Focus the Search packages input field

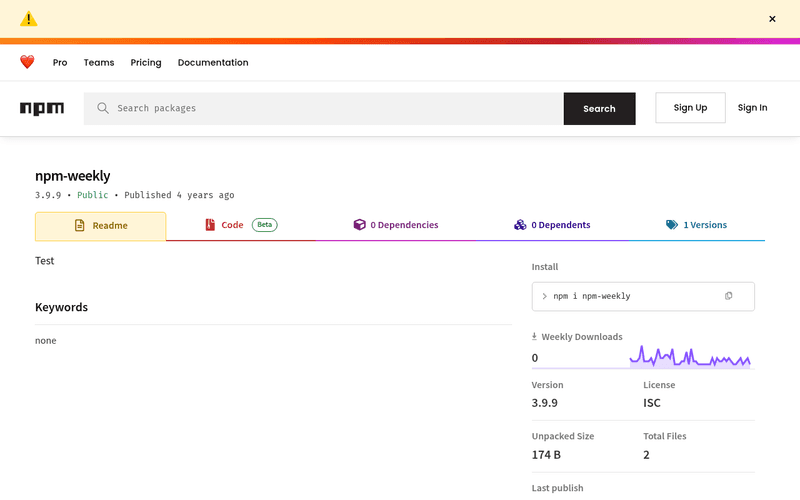(x=323, y=108)
